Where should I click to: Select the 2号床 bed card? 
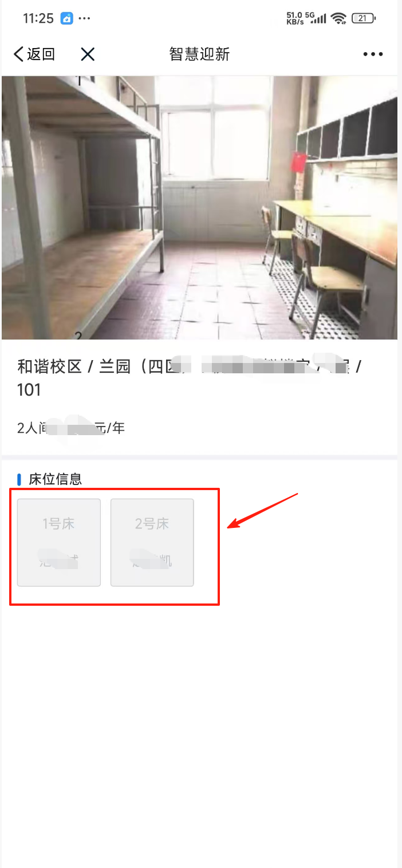[152, 542]
